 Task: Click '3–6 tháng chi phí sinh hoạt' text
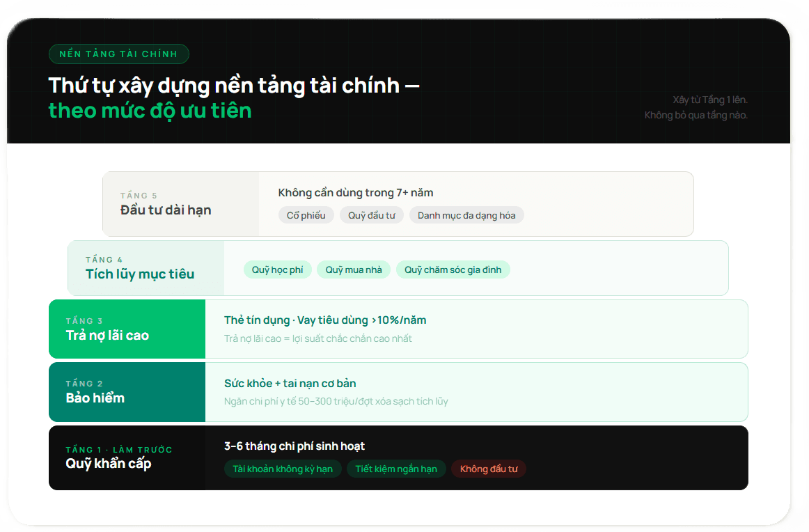pos(294,446)
